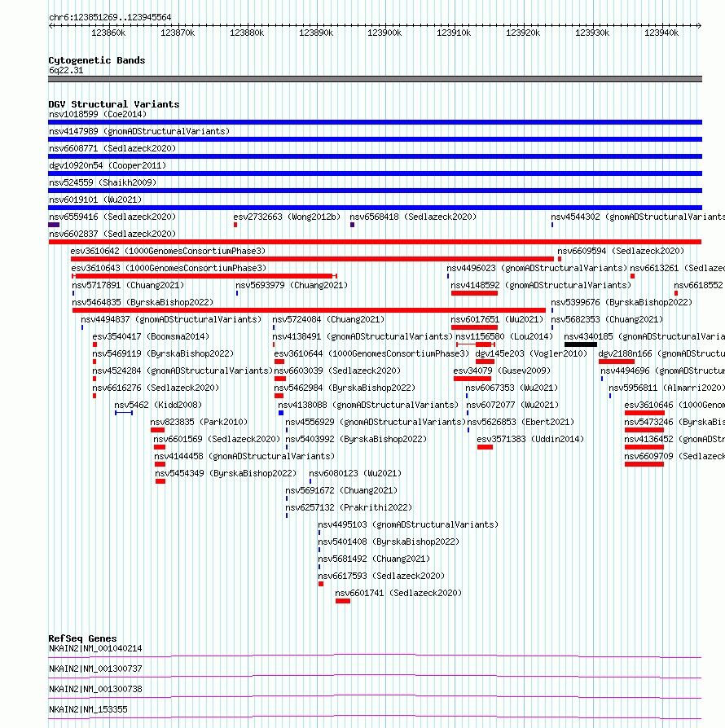Click the black bar under nsv4340185
The width and height of the screenshot is (725, 728).
(581, 344)
